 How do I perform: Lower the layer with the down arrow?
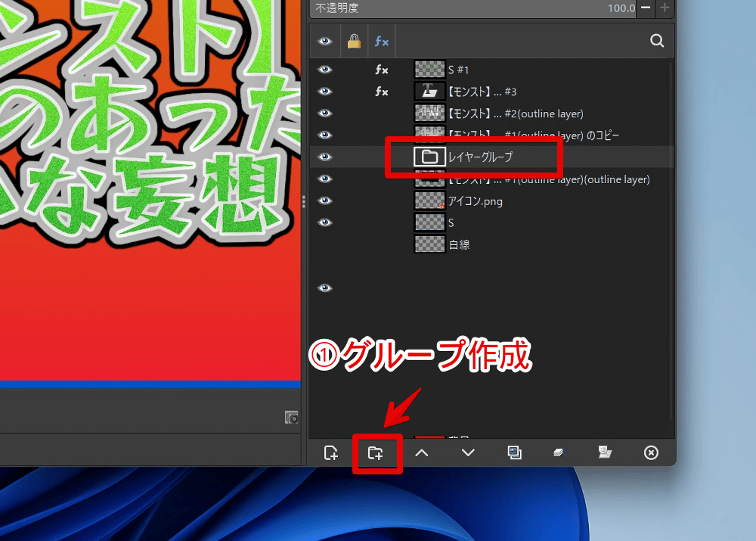pos(468,452)
